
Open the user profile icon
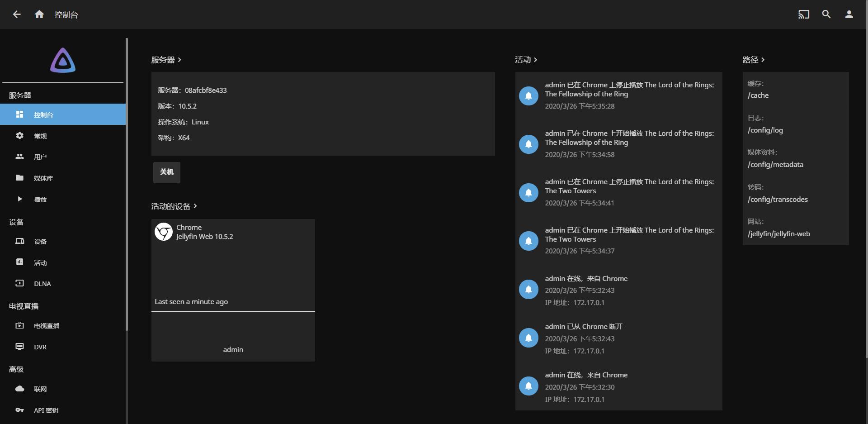849,14
